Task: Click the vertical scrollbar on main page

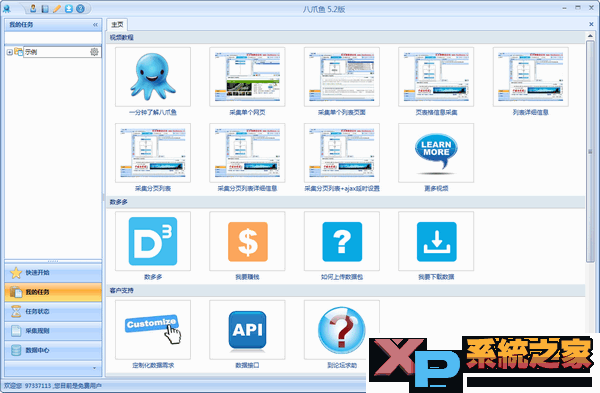Action: point(590,151)
